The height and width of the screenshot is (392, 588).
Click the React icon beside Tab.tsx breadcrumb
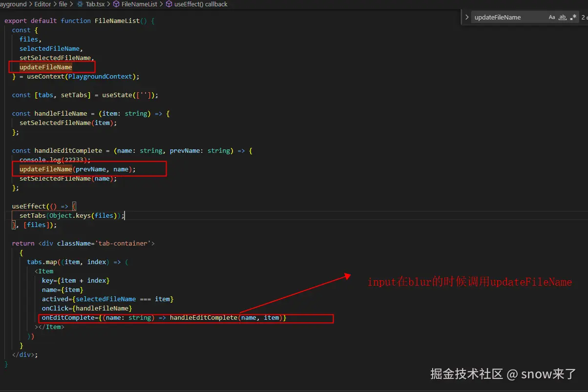80,4
